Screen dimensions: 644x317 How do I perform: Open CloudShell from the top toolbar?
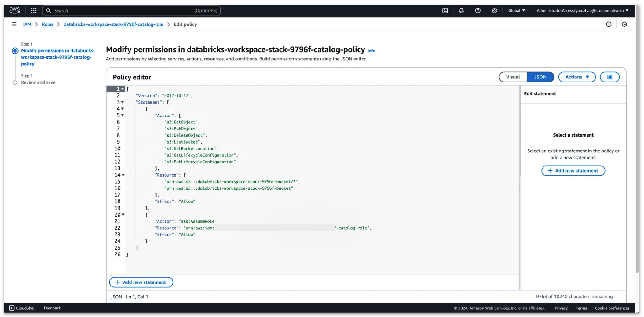click(x=445, y=10)
